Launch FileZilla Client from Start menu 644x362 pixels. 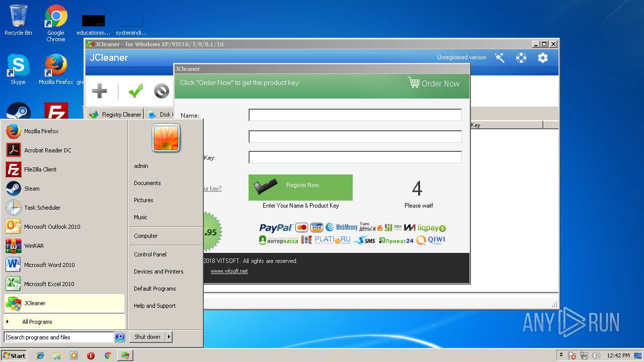(64, 169)
